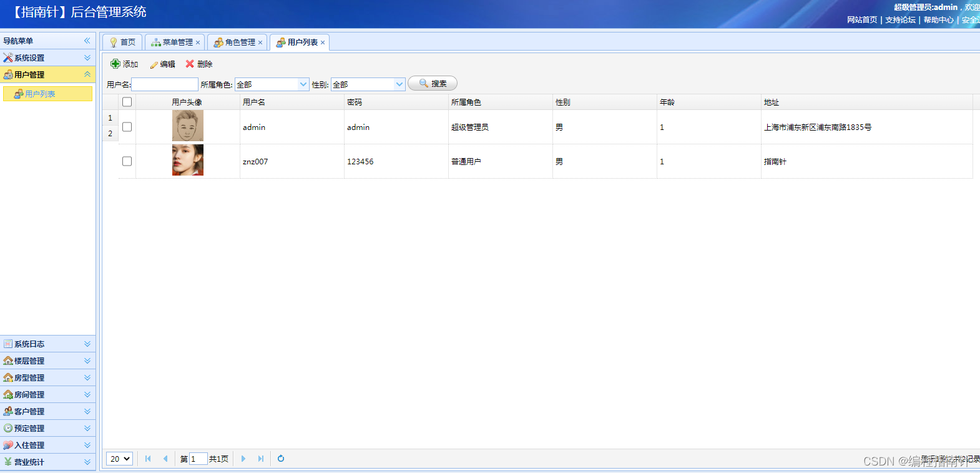Close the 菜单管理 tab

point(198,42)
